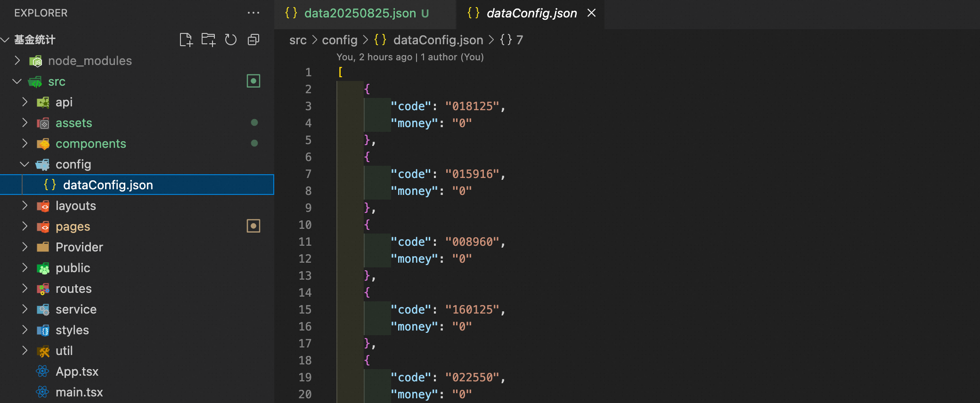Click the styles folder icon
Image resolution: width=980 pixels, height=403 pixels.
(x=43, y=330)
